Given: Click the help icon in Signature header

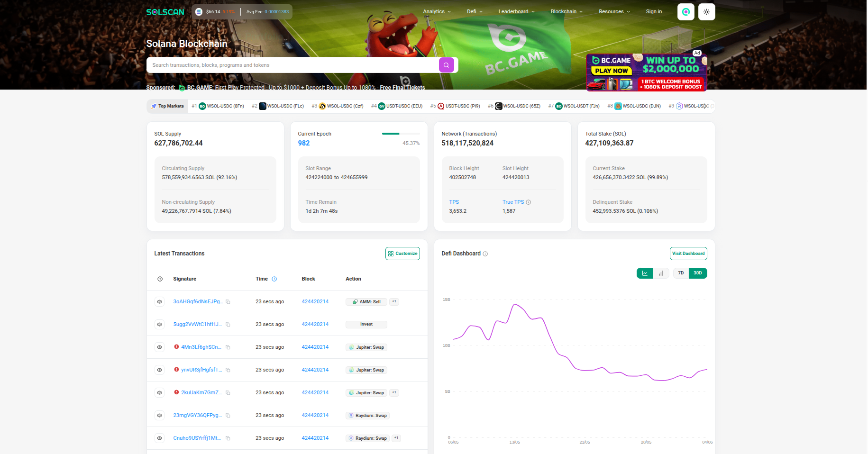Looking at the screenshot, I should pyautogui.click(x=160, y=279).
